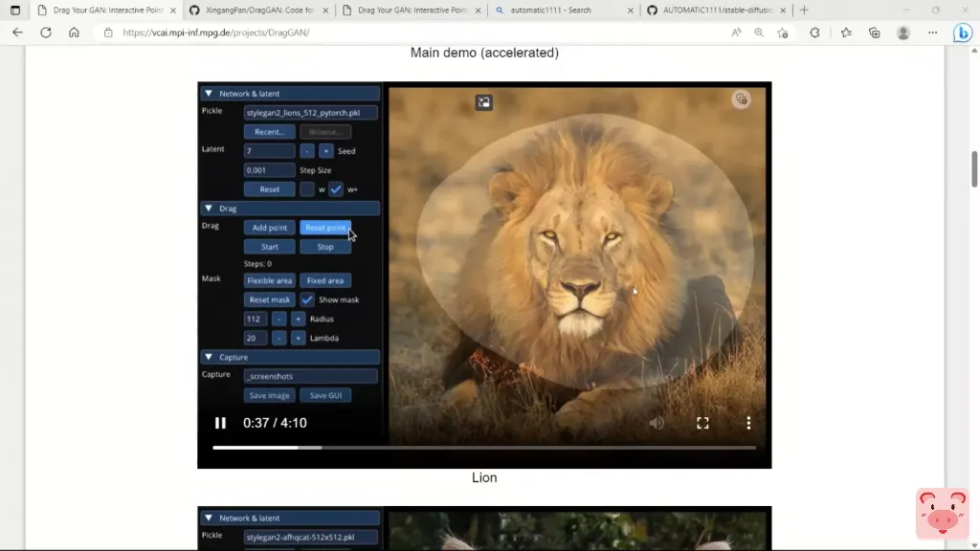Viewport: 980px width, 551px height.
Task: Collapse the Network & latent section
Action: pyautogui.click(x=209, y=94)
